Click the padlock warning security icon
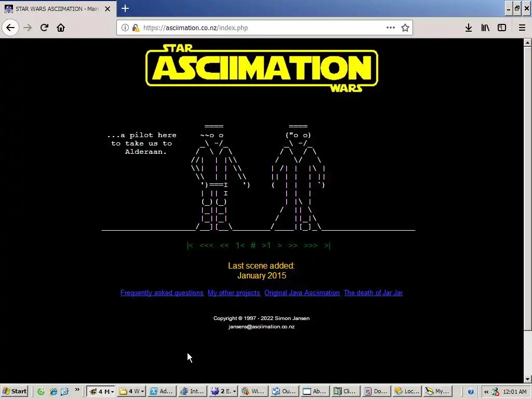This screenshot has width=532, height=399. click(x=136, y=28)
